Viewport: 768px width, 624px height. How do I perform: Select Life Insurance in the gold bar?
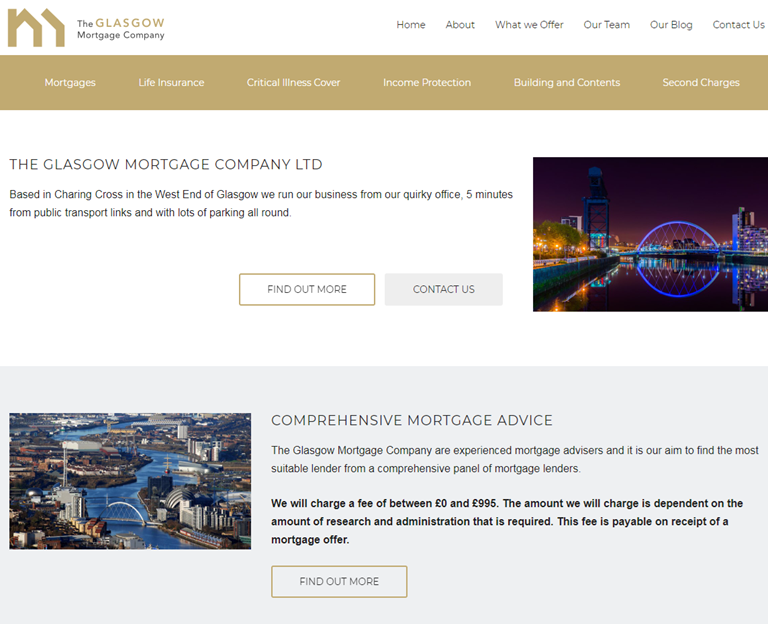[x=171, y=82]
